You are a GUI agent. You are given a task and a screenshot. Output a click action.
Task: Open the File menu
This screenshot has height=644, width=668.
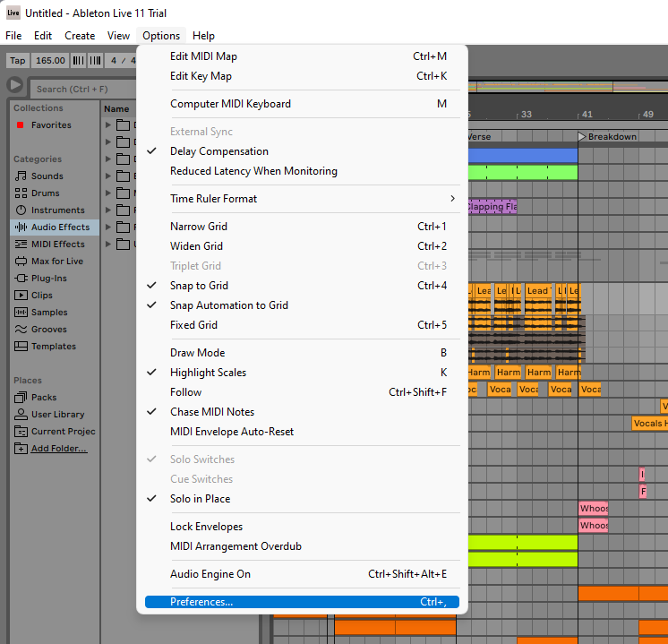click(13, 36)
